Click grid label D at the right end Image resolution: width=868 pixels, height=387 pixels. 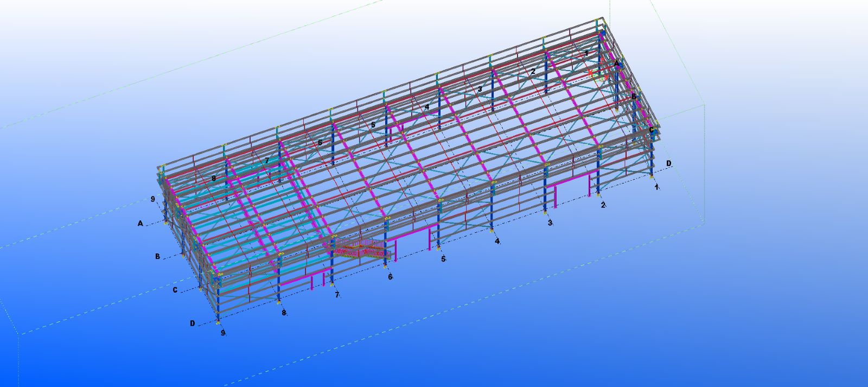669,163
